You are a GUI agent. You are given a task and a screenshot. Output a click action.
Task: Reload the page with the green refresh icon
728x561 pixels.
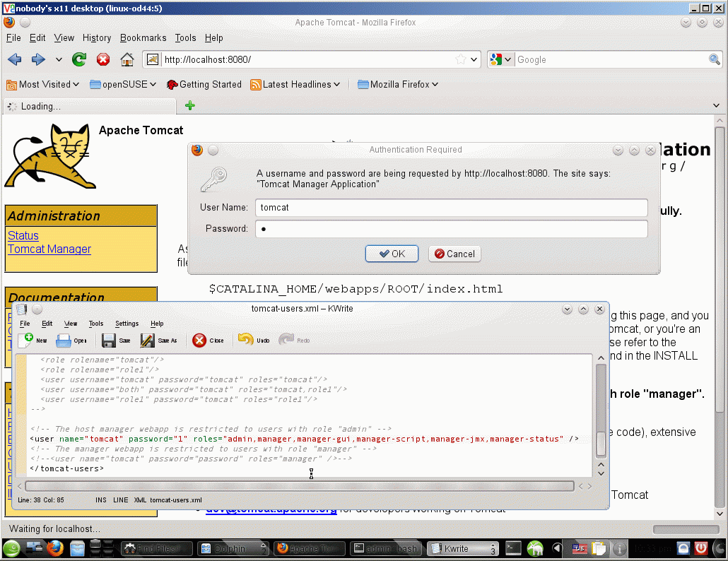pyautogui.click(x=79, y=59)
